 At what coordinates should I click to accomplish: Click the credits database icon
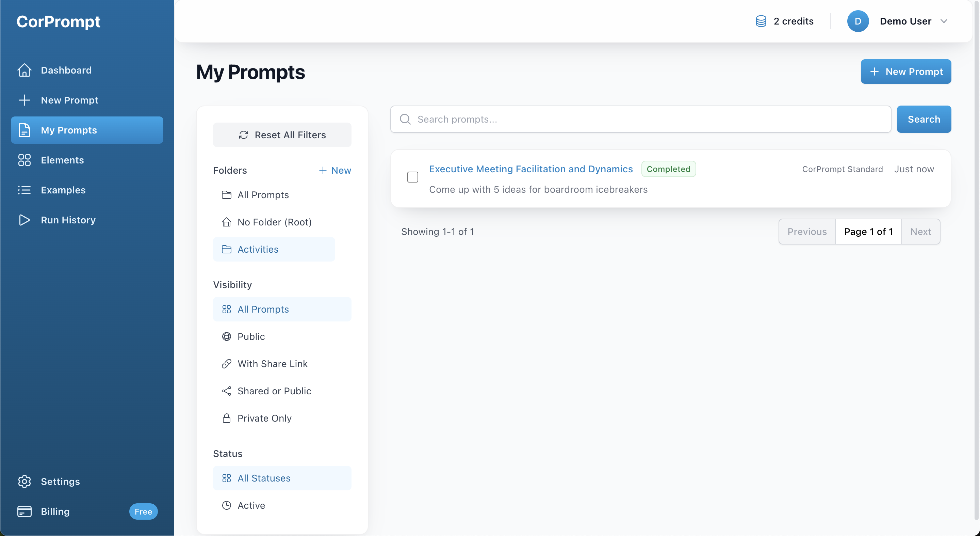pyautogui.click(x=761, y=21)
